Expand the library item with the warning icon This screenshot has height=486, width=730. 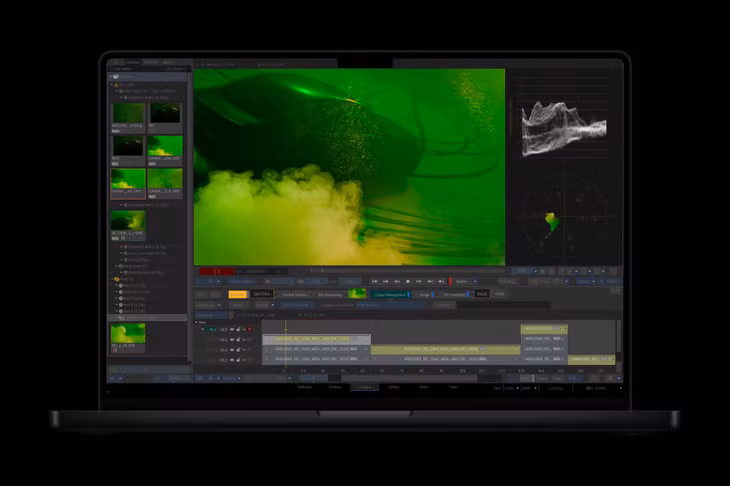(x=112, y=85)
